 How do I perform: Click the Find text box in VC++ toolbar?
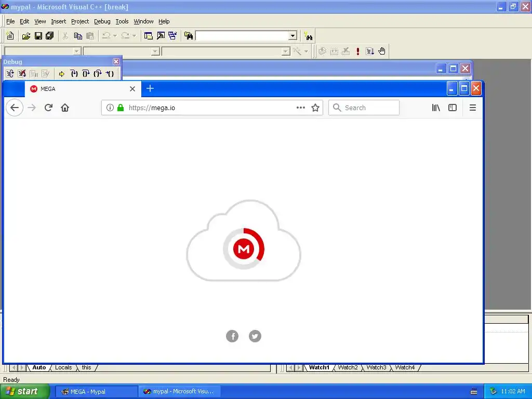(x=242, y=36)
